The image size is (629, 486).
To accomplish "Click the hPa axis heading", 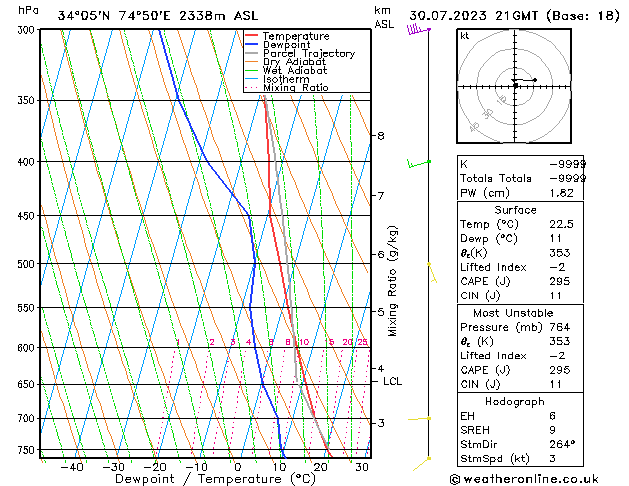I will 28,10.
